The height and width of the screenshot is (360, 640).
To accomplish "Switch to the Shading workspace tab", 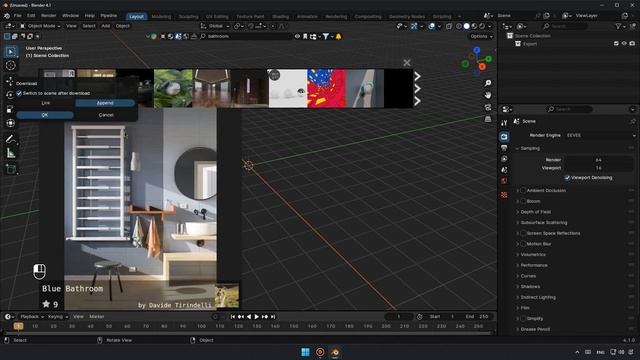I will pos(280,17).
